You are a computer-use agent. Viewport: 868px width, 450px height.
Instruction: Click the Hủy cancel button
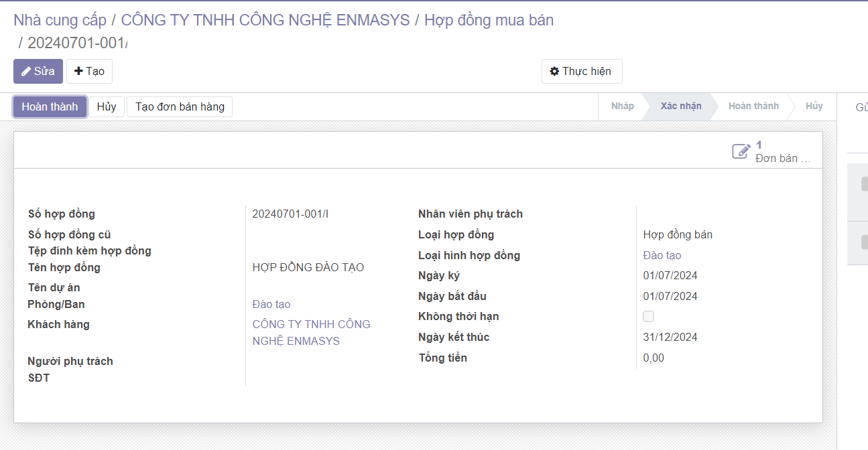(x=107, y=107)
